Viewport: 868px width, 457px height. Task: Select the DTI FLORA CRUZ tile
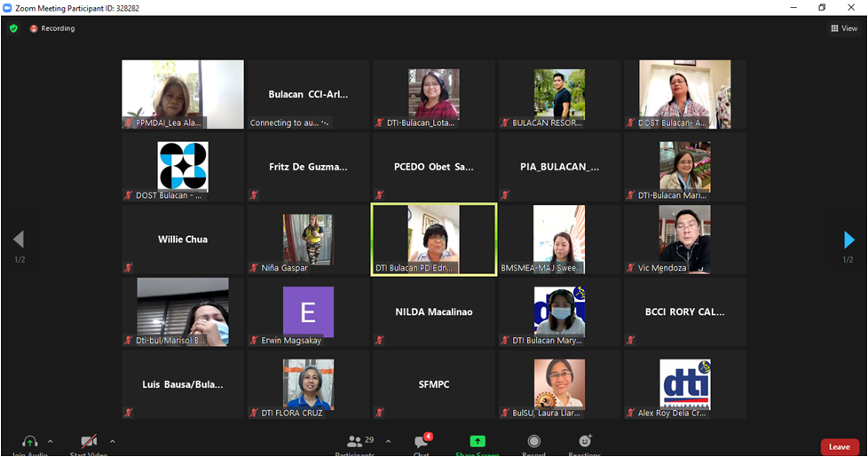[308, 384]
